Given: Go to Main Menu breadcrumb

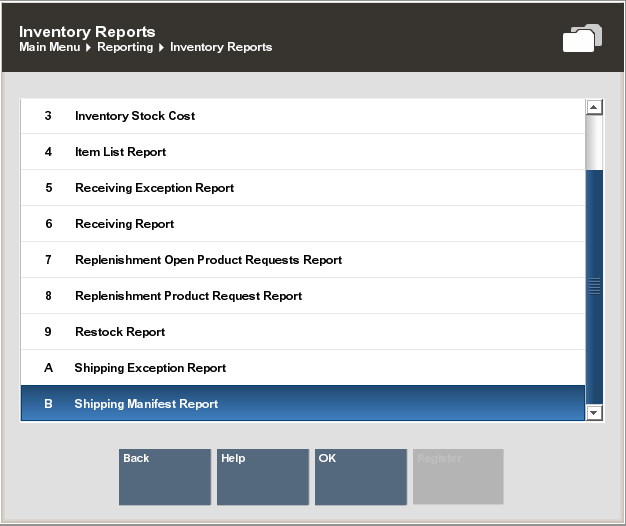Looking at the screenshot, I should click(50, 47).
